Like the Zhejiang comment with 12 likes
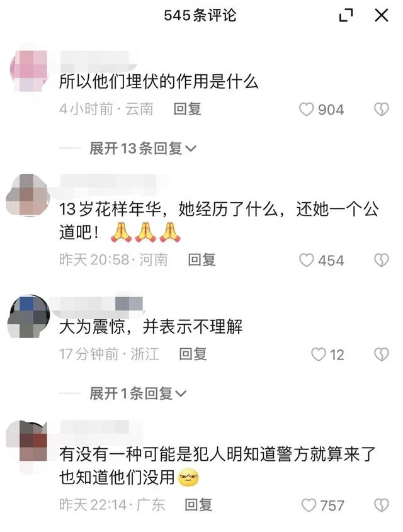The height and width of the screenshot is (532, 403). pyautogui.click(x=319, y=354)
